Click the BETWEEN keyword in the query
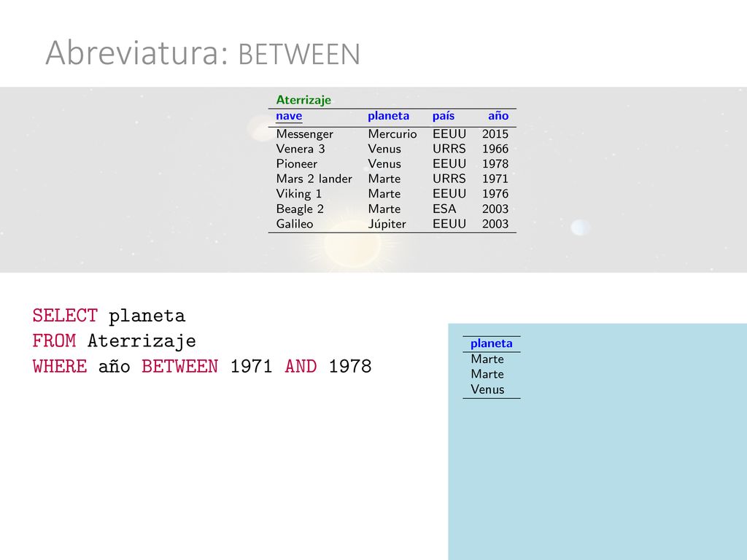Screen dimensions: 747x560 pyautogui.click(x=179, y=367)
